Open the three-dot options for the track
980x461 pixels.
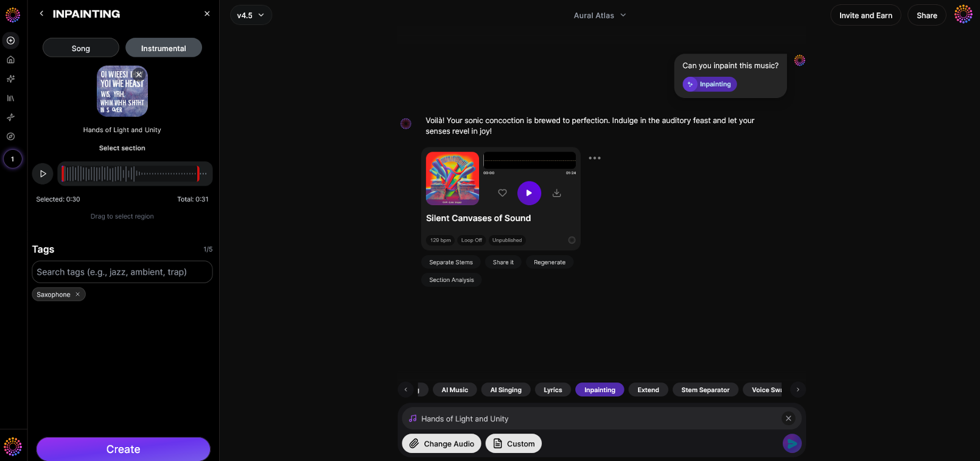point(595,158)
